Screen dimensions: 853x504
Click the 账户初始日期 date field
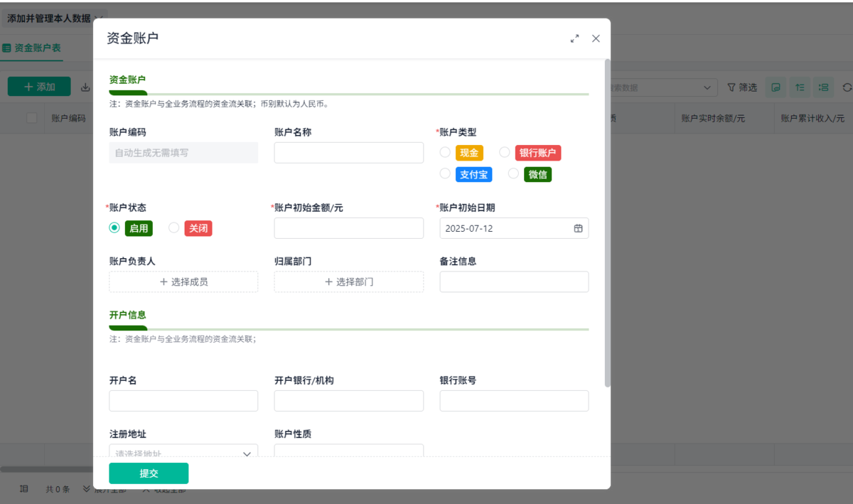click(514, 228)
